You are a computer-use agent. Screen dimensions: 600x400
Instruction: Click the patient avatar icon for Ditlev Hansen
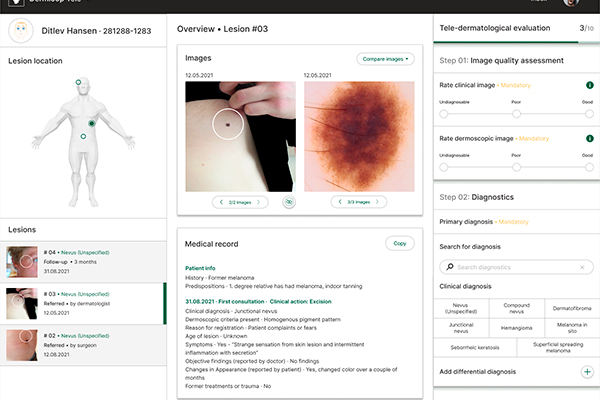click(24, 29)
